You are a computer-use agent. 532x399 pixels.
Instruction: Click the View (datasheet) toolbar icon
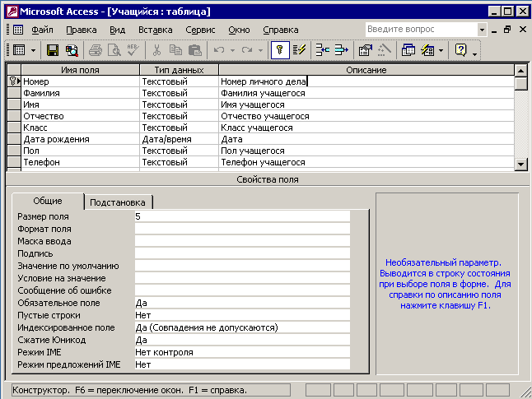coord(19,50)
